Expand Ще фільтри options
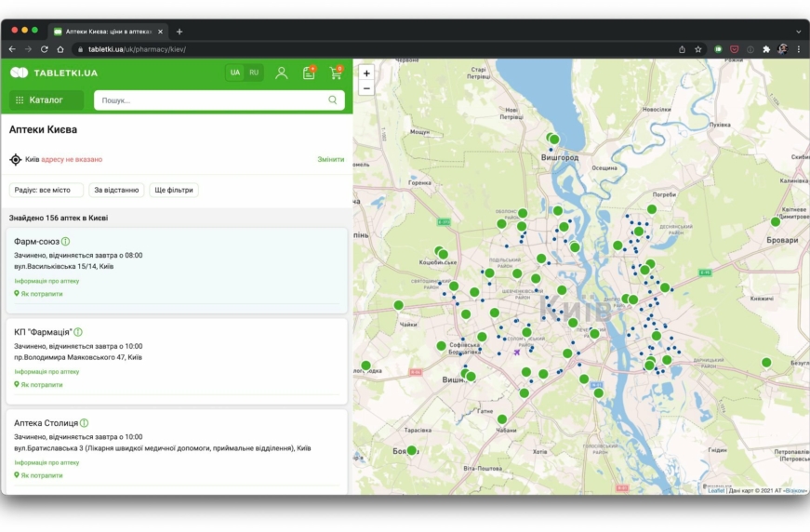This screenshot has width=810, height=532. tap(174, 190)
